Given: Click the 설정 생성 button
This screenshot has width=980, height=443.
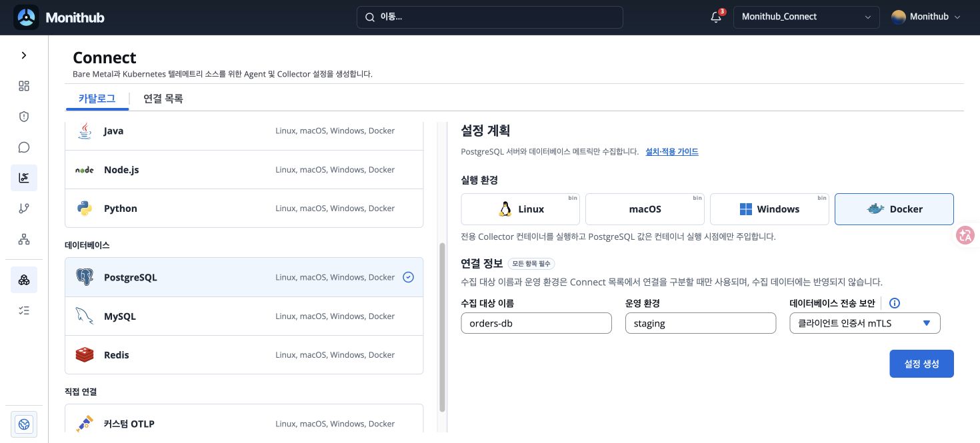Looking at the screenshot, I should click(x=921, y=364).
